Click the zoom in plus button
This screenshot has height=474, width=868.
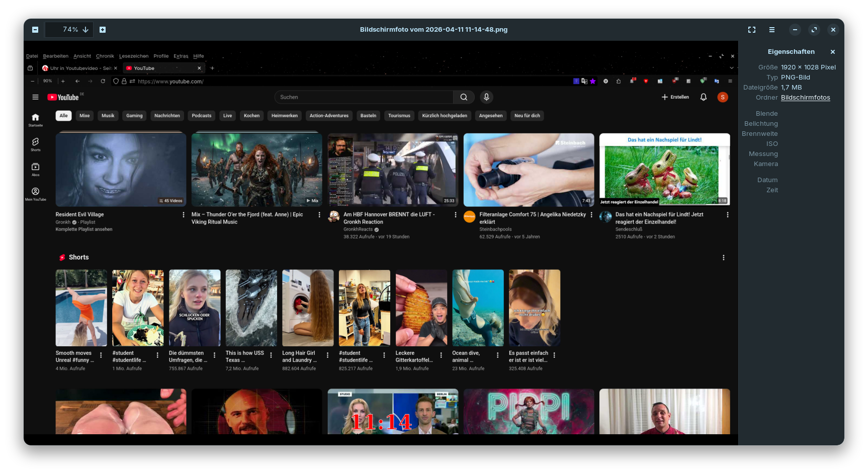[x=103, y=30]
